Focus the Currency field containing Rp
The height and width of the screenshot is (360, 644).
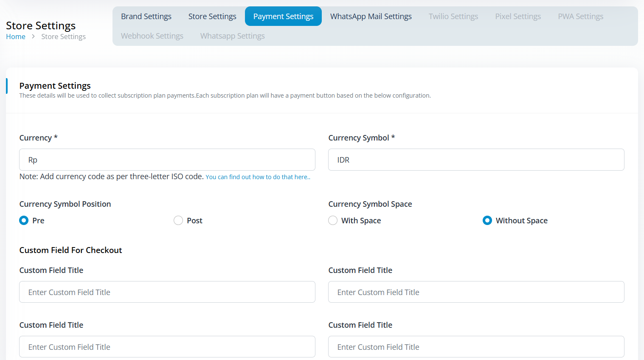point(167,160)
